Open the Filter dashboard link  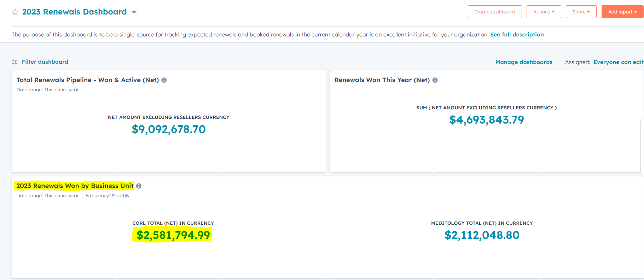[x=45, y=62]
